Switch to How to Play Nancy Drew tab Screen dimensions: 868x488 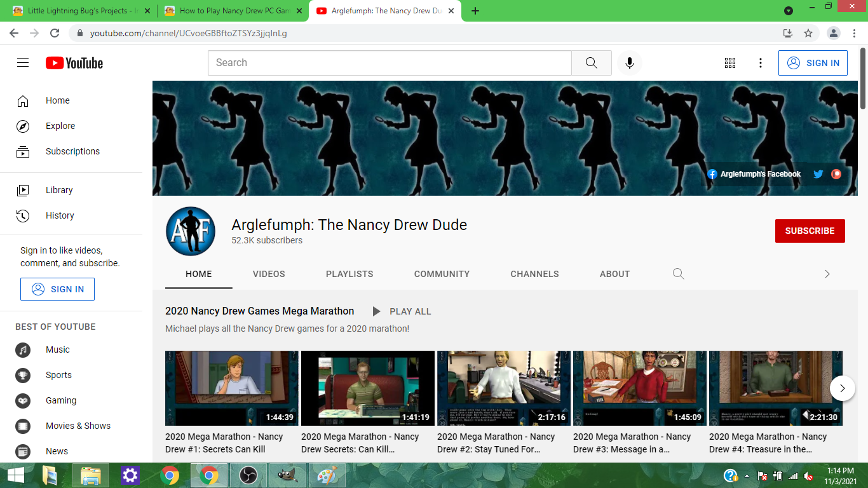tap(233, 11)
